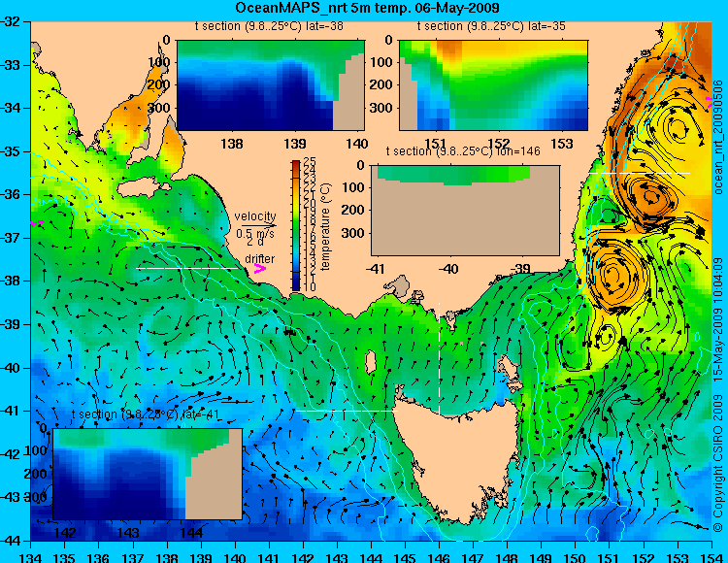This screenshot has width=728, height=563.
Task: Open the lat=-35 temperature section inset plot
Action: (493, 85)
